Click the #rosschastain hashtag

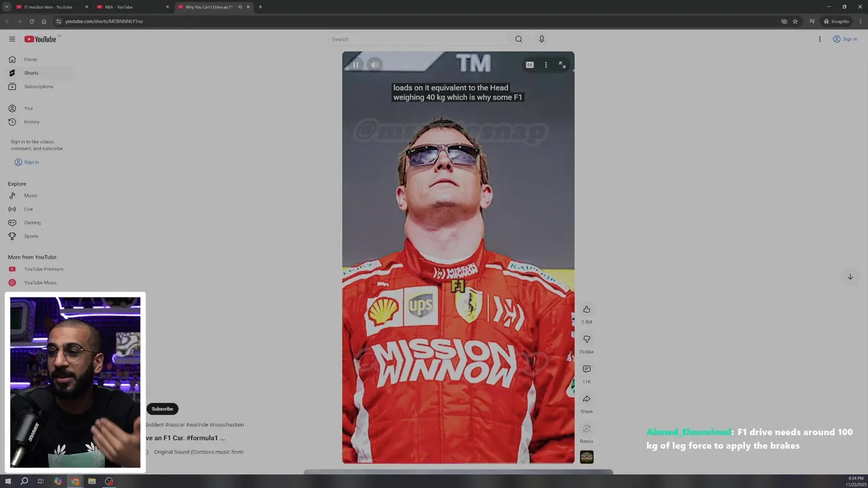pos(226,424)
